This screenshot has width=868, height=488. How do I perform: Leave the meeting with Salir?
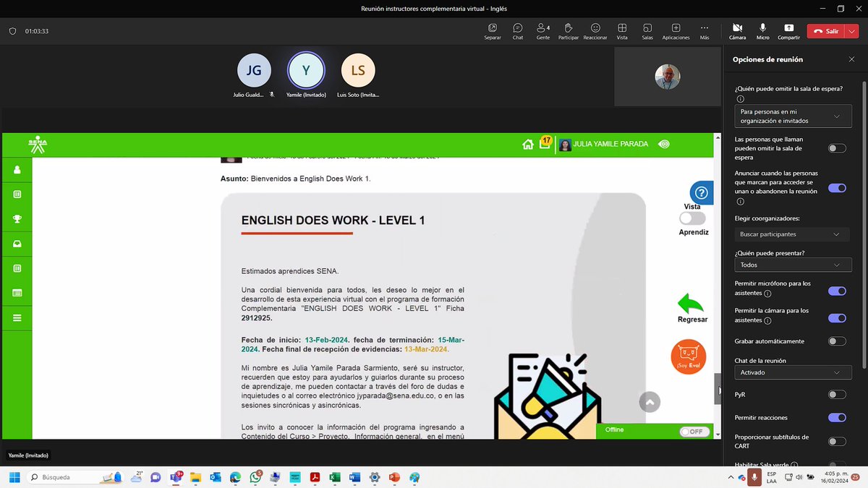click(827, 31)
